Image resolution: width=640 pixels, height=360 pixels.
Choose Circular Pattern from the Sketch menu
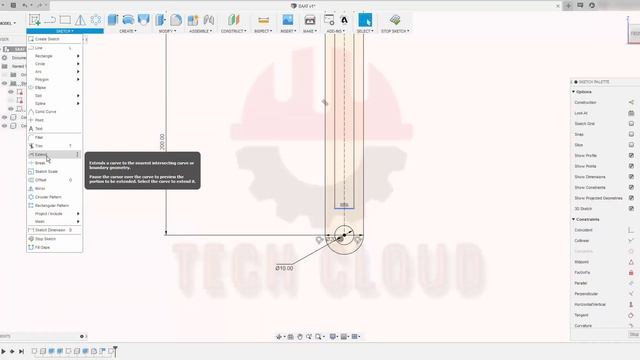54,197
